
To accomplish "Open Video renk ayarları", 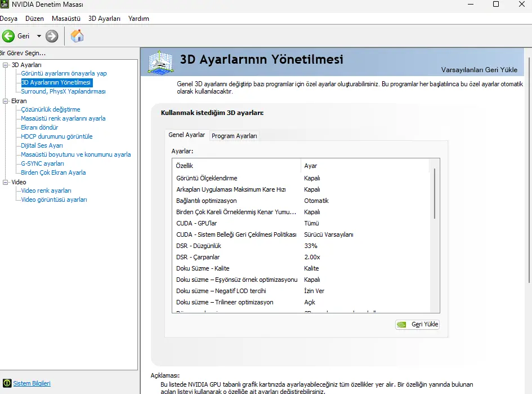I will coord(46,191).
